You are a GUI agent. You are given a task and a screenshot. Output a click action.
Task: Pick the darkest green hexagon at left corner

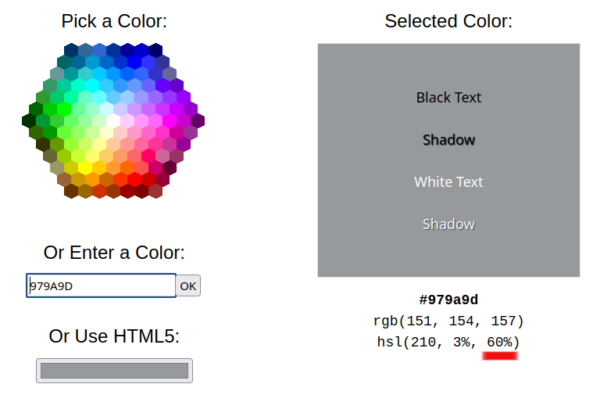coord(29,120)
